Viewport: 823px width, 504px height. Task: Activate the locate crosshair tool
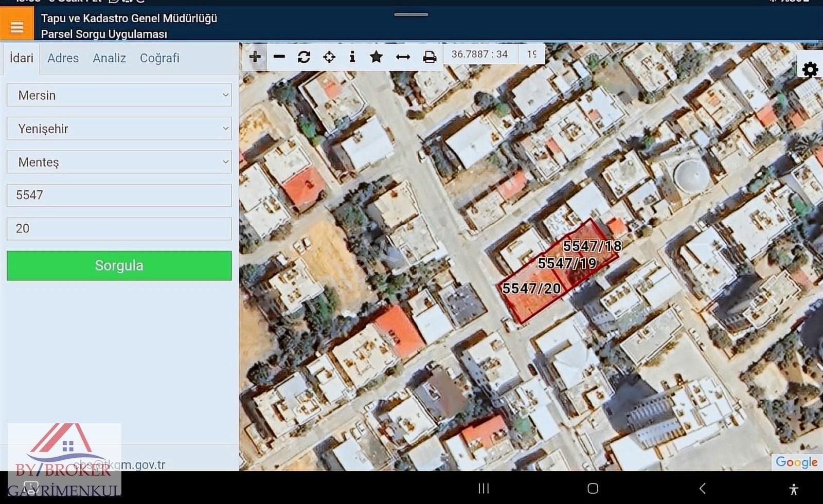tap(329, 57)
